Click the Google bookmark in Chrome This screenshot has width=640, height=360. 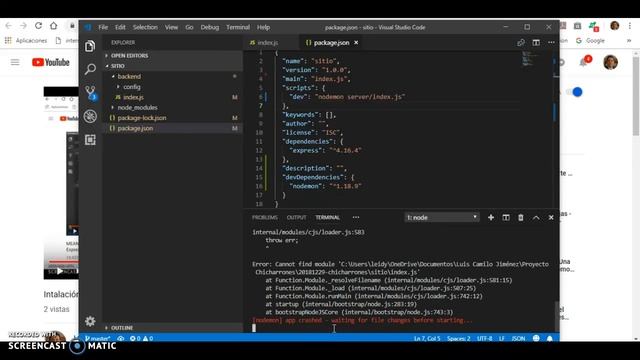pyautogui.click(x=590, y=40)
